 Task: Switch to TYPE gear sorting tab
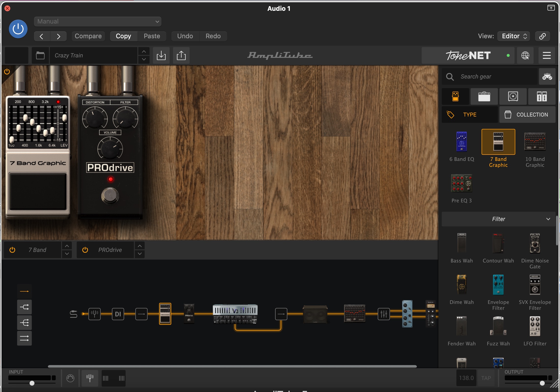point(470,115)
